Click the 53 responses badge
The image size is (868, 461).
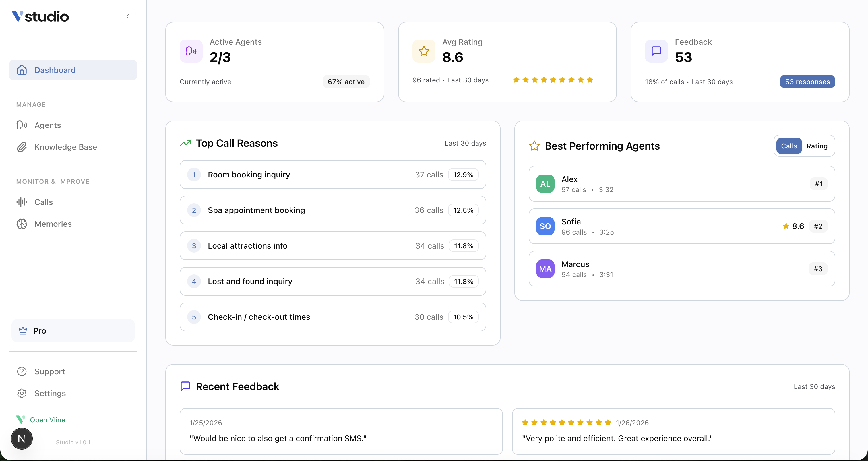tap(807, 82)
